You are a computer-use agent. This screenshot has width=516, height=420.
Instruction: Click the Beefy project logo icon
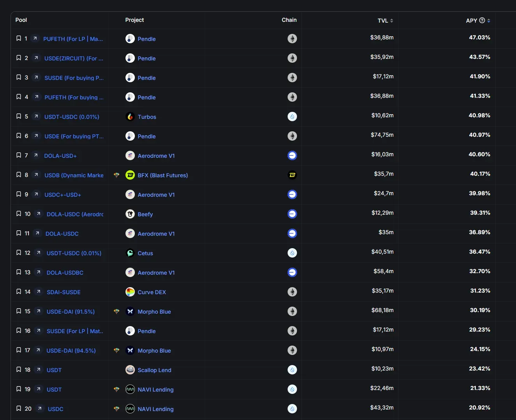click(x=130, y=214)
